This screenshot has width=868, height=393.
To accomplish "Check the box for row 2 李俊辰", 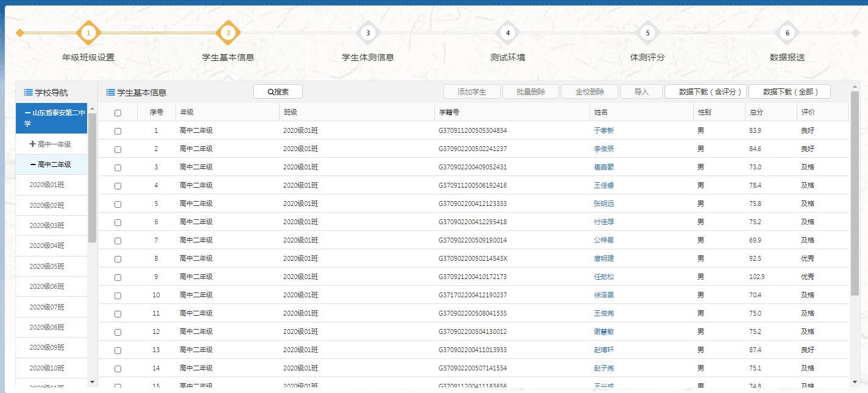I will click(x=118, y=149).
